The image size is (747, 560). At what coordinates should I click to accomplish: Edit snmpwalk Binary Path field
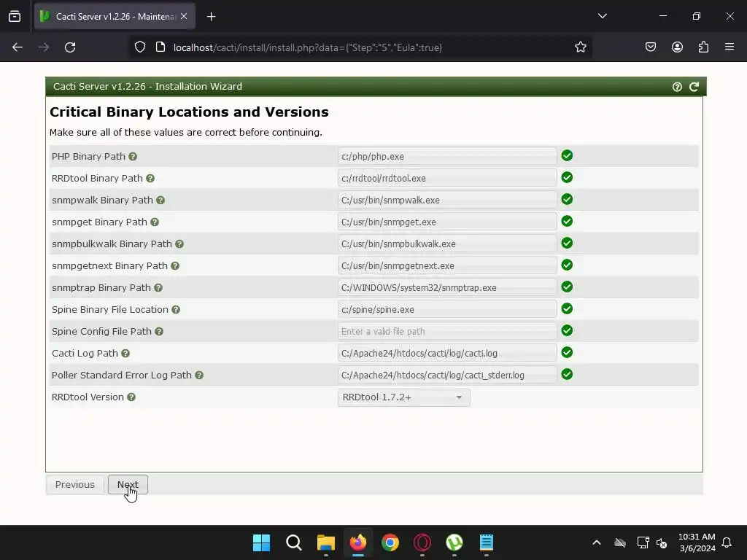[x=447, y=201]
